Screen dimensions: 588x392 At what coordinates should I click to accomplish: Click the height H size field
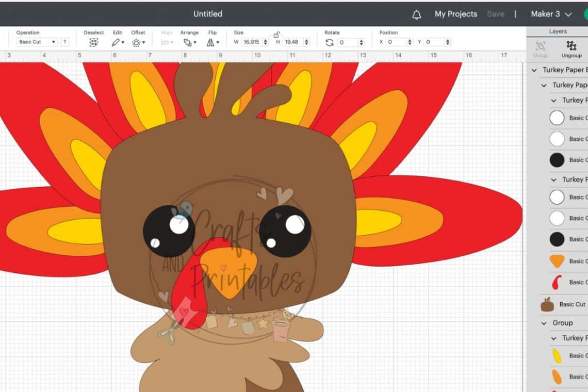point(292,42)
